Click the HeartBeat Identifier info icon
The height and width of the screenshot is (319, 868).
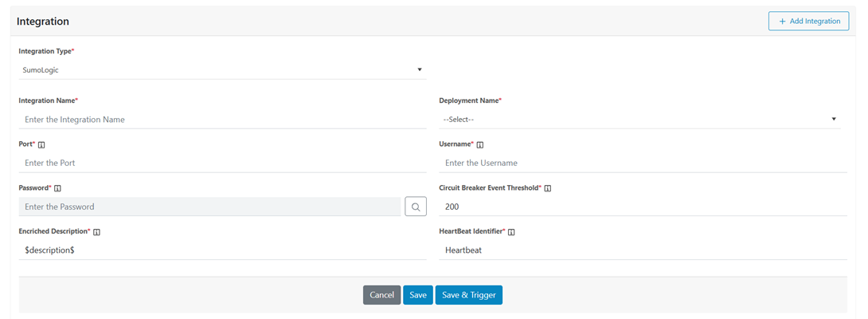[511, 232]
